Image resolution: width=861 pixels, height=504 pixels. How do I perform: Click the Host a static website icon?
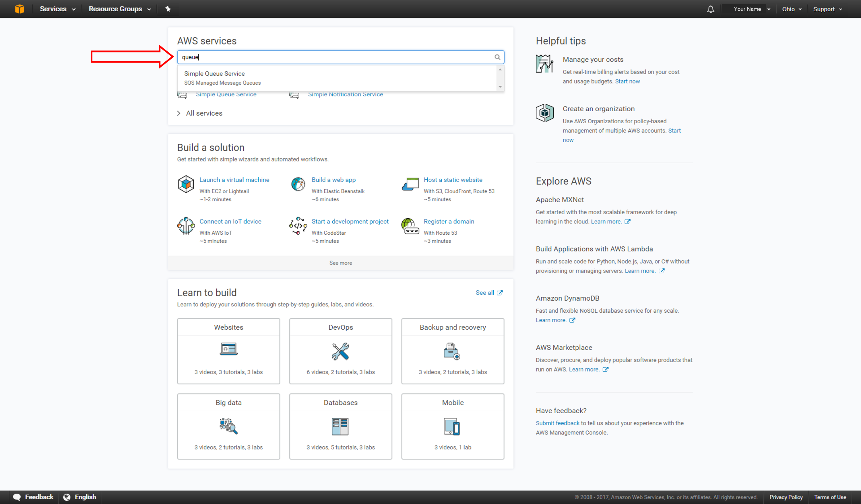click(x=410, y=184)
